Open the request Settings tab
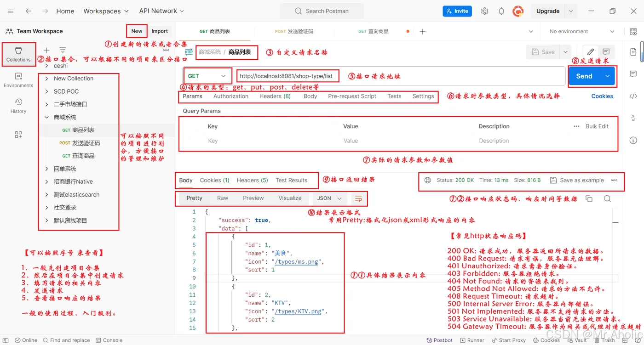This screenshot has height=345, width=644. tap(423, 96)
